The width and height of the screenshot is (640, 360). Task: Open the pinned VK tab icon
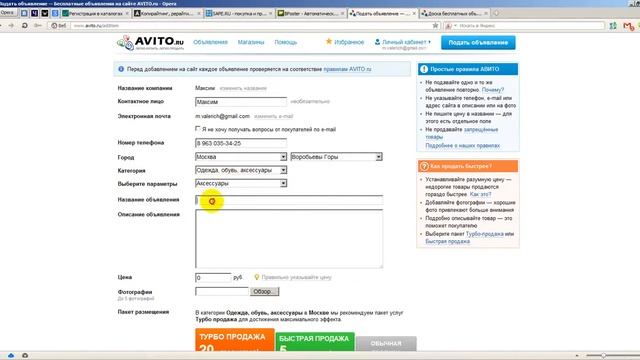24,13
